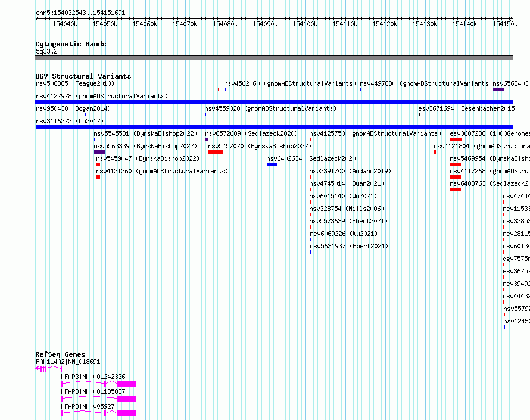Click the blue nsv6402634 variant bar
The height and width of the screenshot is (420, 530).
[272, 164]
